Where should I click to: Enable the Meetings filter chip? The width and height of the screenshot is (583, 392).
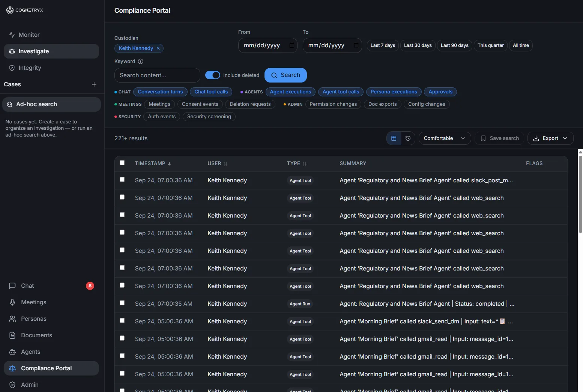[159, 104]
